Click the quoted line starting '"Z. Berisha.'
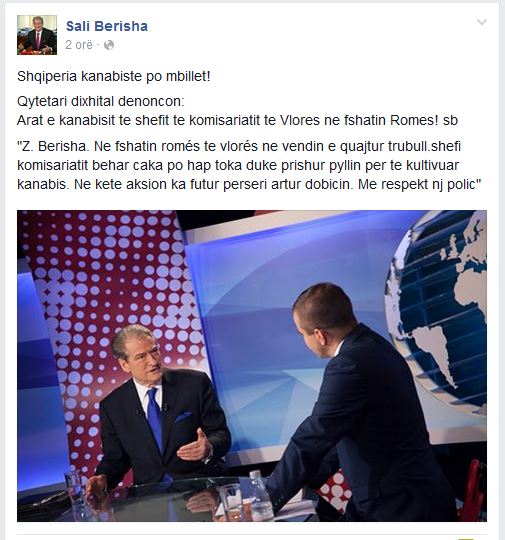The width and height of the screenshot is (505, 540). [x=239, y=146]
